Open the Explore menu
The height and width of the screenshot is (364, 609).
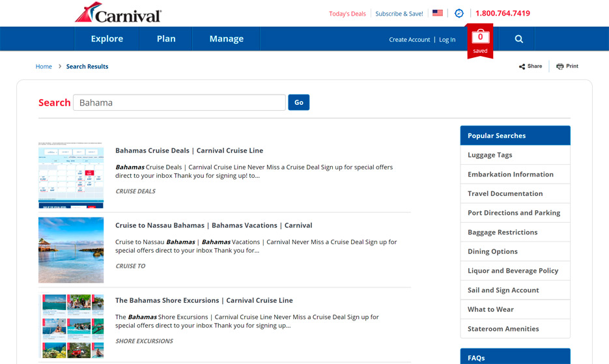click(x=107, y=39)
